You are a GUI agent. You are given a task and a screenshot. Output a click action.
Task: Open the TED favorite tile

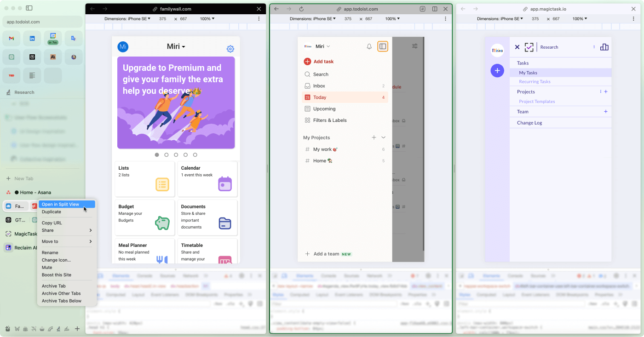coord(11,75)
